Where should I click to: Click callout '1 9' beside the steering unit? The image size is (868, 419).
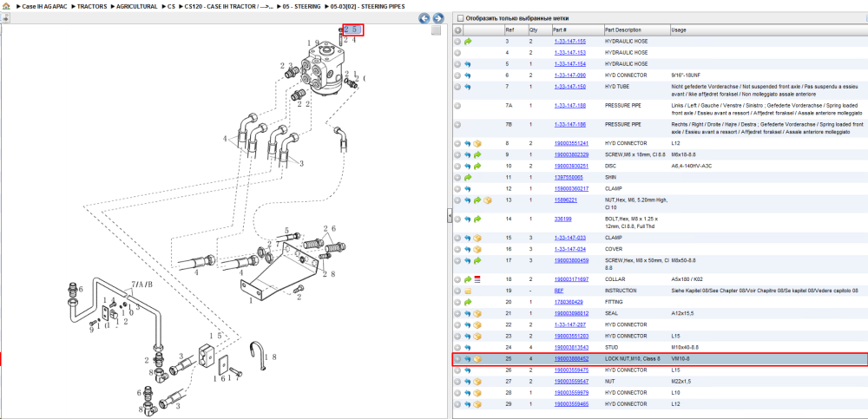pyautogui.click(x=313, y=43)
